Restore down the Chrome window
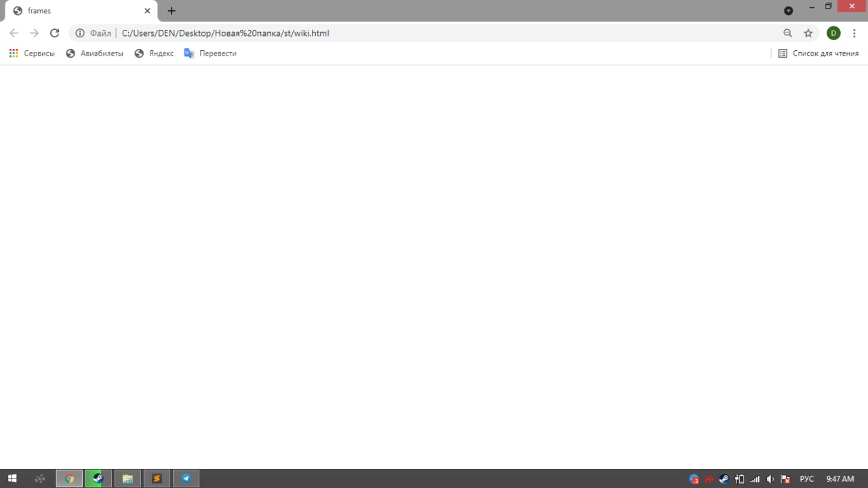 click(829, 7)
